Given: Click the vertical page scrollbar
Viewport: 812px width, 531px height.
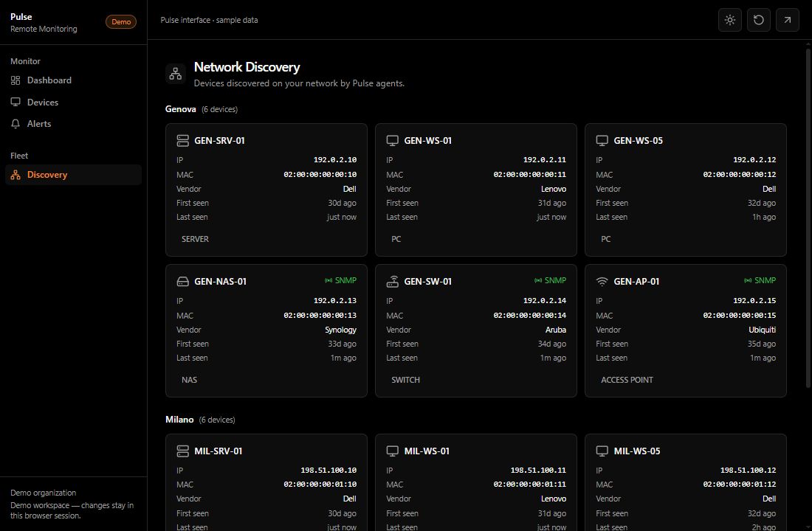Looking at the screenshot, I should 808,218.
